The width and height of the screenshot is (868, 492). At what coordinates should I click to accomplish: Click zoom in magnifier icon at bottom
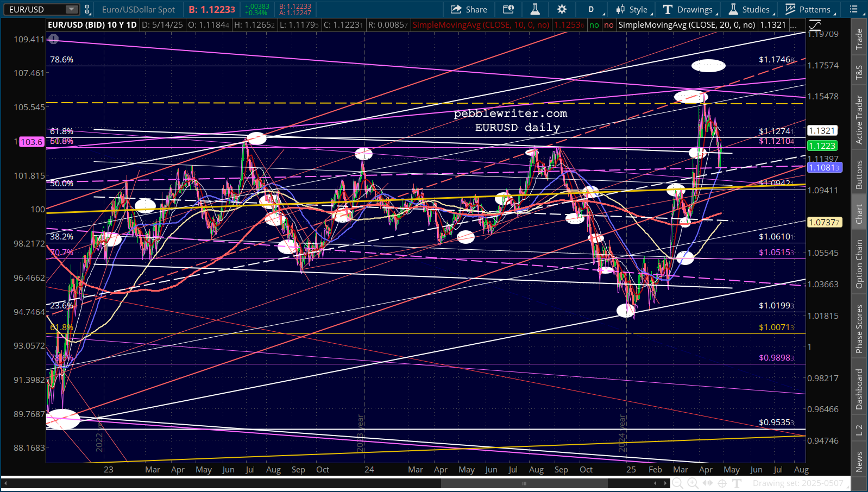click(693, 483)
